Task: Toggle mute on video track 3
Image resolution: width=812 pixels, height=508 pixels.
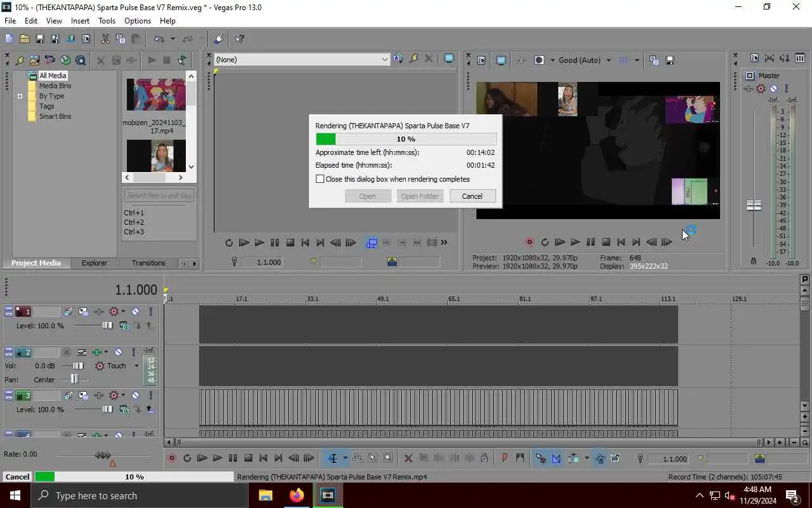Action: click(135, 396)
